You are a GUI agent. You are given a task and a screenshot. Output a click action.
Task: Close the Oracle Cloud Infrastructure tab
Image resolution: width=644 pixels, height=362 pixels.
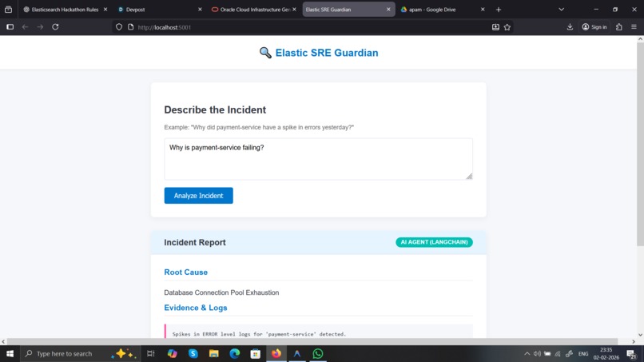click(x=294, y=10)
